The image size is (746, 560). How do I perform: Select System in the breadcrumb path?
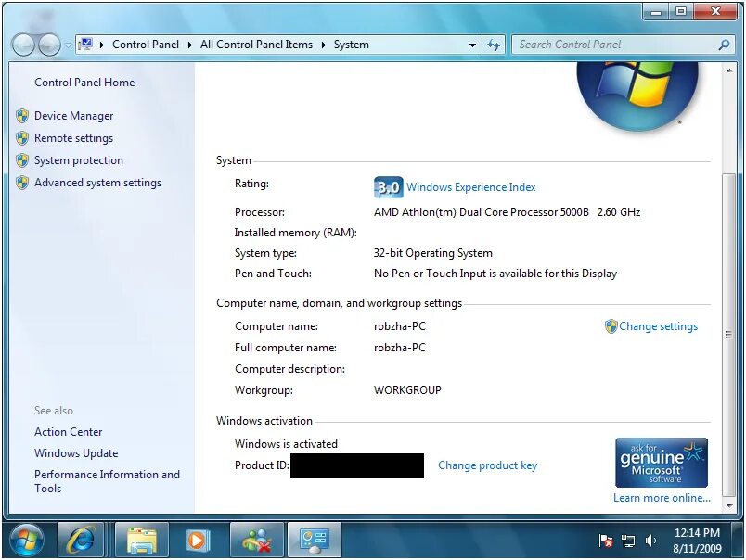click(351, 45)
